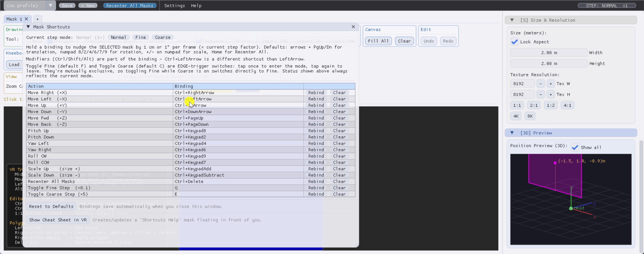644x254 pixels.
Task: Click Recenter All Masks
Action: pyautogui.click(x=130, y=5)
